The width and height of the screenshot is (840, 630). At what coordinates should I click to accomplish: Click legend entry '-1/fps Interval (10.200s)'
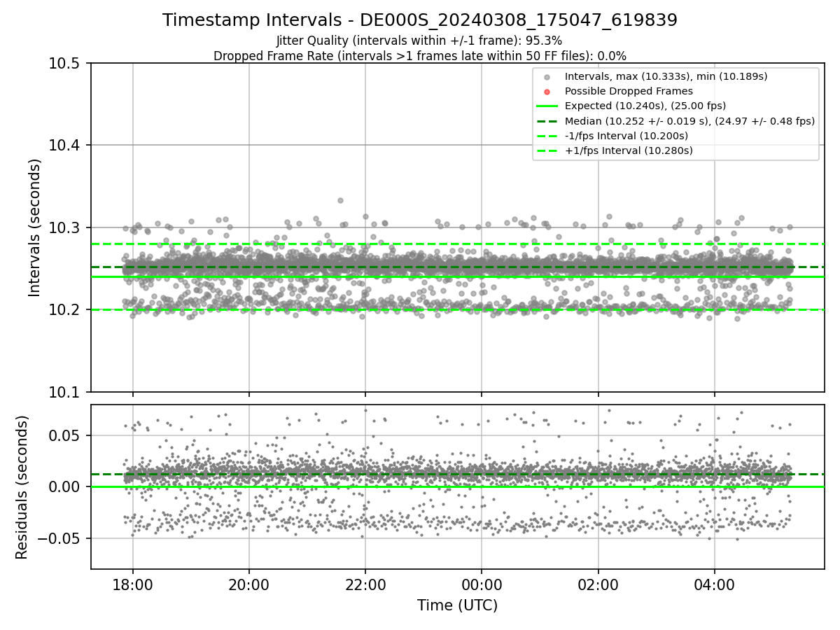626,136
